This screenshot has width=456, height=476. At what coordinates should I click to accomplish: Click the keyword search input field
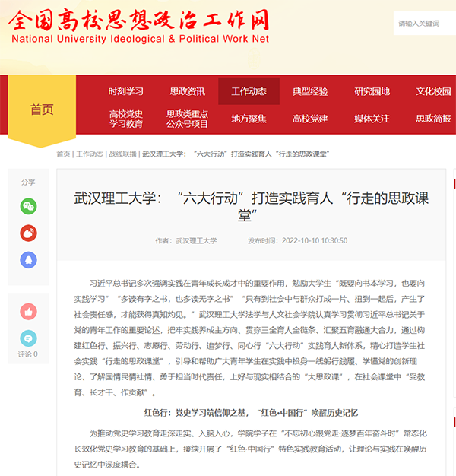pyautogui.click(x=424, y=24)
